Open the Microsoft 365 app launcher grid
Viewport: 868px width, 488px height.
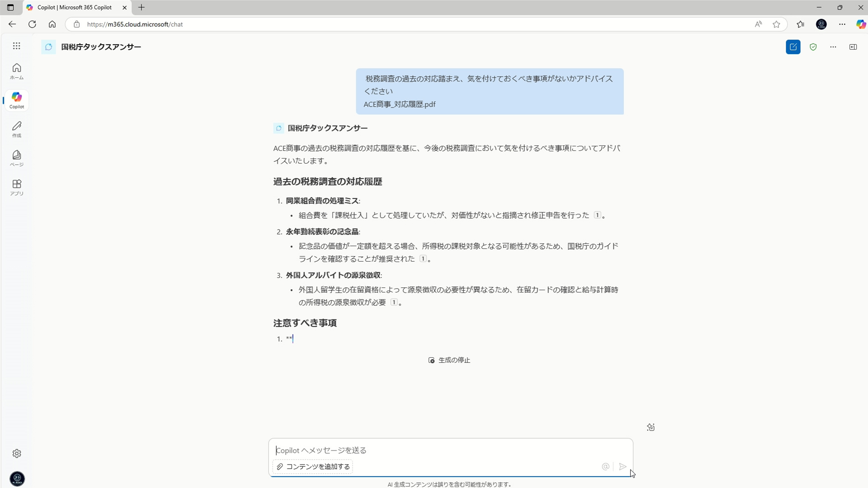[17, 46]
